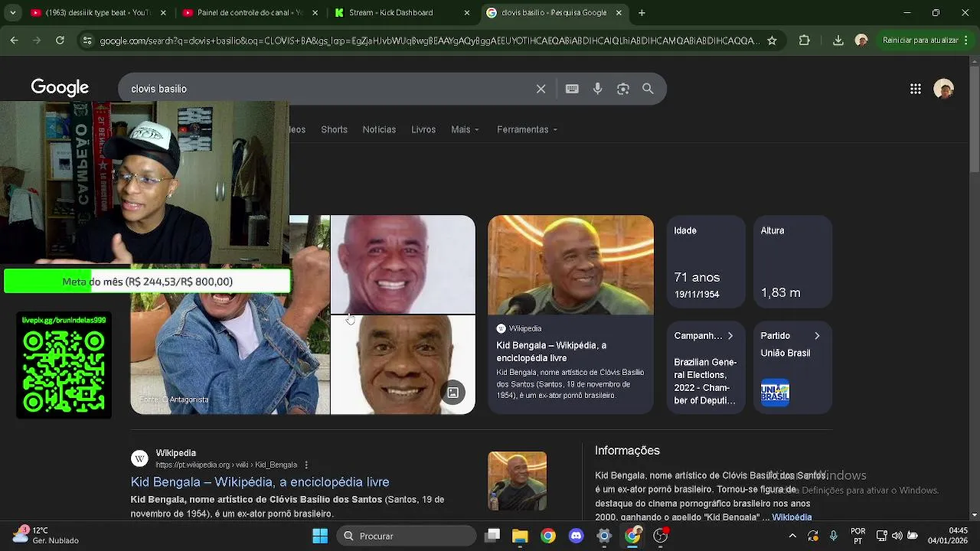Open the OBS Studio taskbar icon
Viewport: 980px width, 551px height.
pos(660,536)
